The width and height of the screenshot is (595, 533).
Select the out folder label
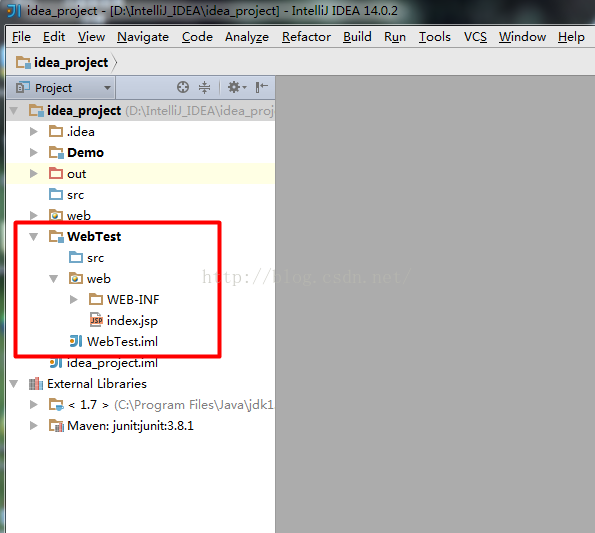77,174
